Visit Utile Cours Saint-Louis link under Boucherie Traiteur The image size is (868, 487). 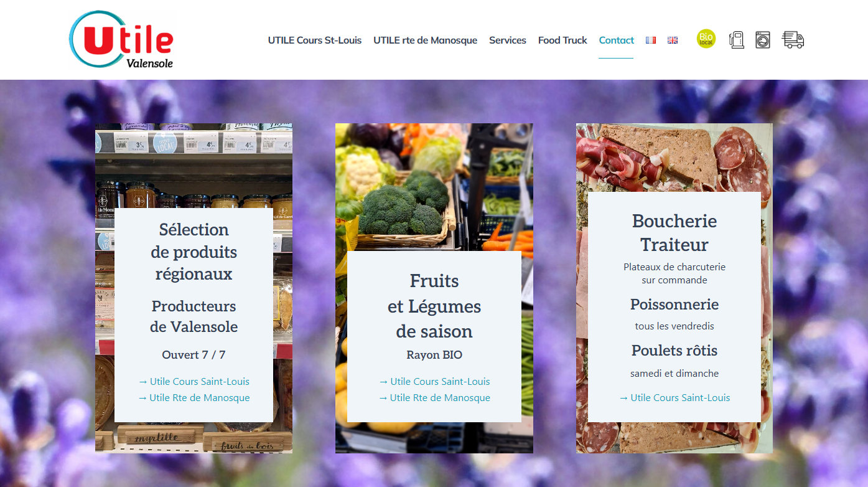tap(674, 398)
